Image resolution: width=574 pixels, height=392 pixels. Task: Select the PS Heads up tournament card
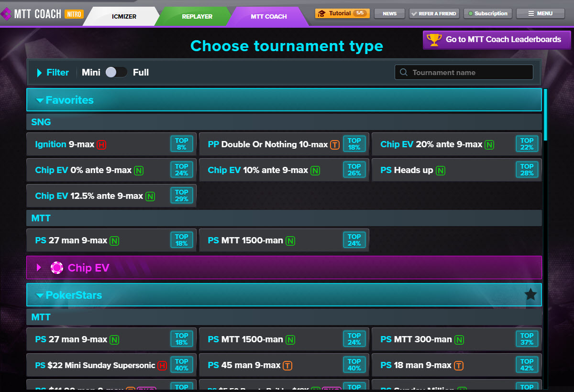(457, 170)
